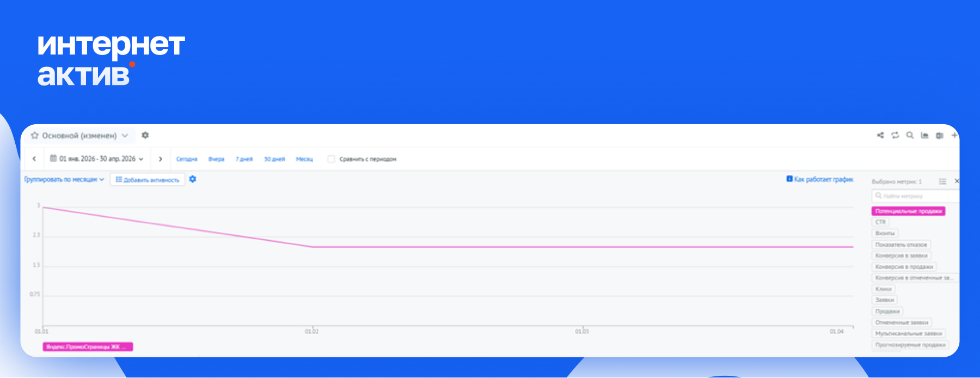Toggle the Отмененные заявки metric
Screen dimensions: 980x378
point(902,322)
